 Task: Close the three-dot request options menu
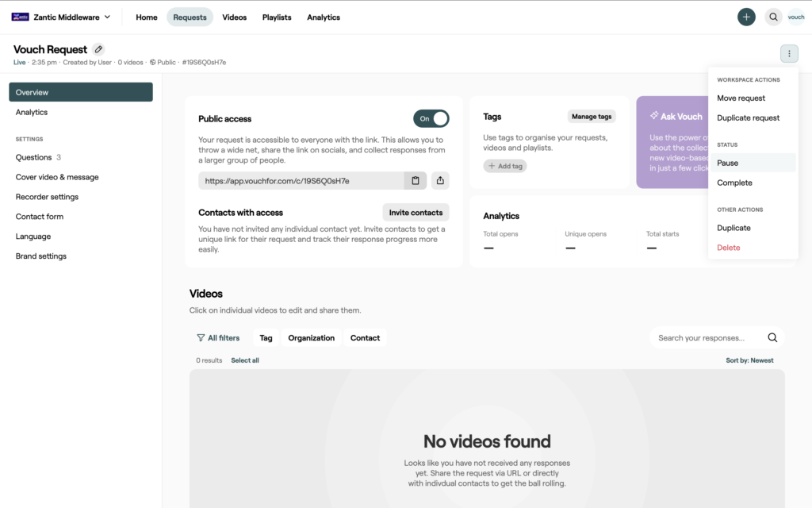point(789,53)
